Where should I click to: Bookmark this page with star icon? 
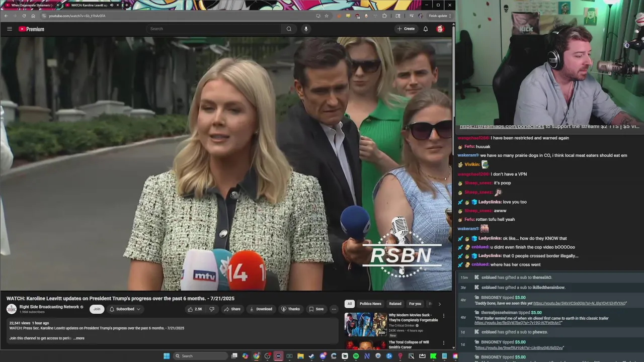pos(326,16)
